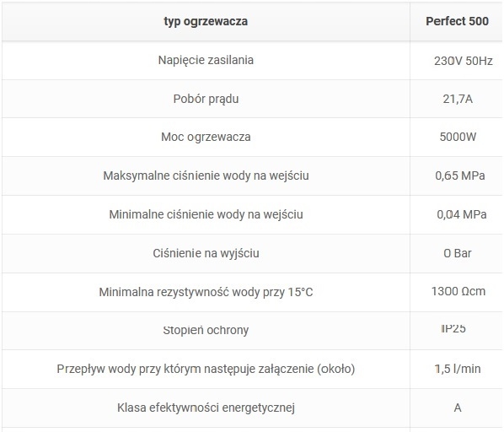Click the 'Stopień ochrony' row label
The width and height of the screenshot is (504, 432).
(206, 330)
